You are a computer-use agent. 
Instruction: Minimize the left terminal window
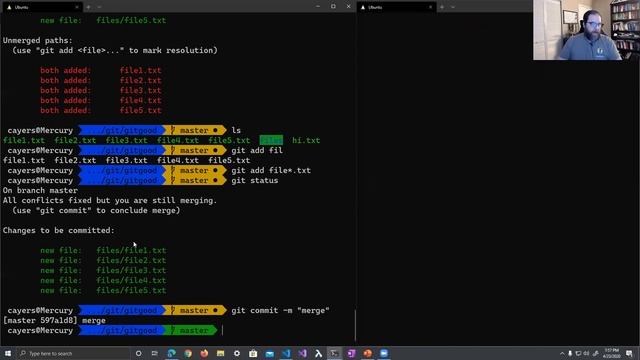(x=318, y=7)
